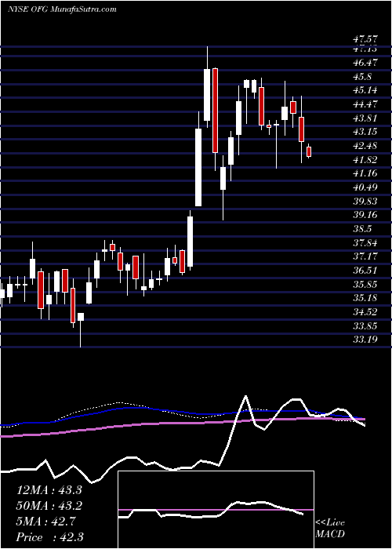Click the 33.19 price axis label
Screen dimensions: 392x549
[x=365, y=340]
